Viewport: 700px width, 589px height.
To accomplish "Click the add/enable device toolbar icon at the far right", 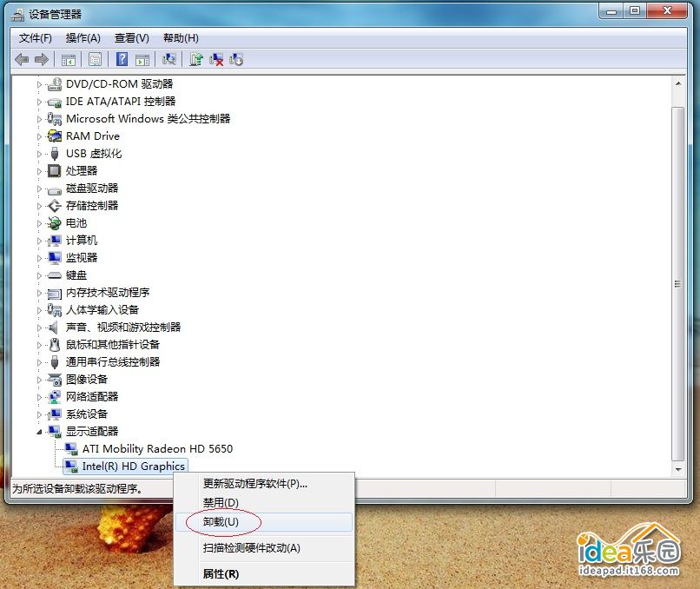I will click(236, 59).
